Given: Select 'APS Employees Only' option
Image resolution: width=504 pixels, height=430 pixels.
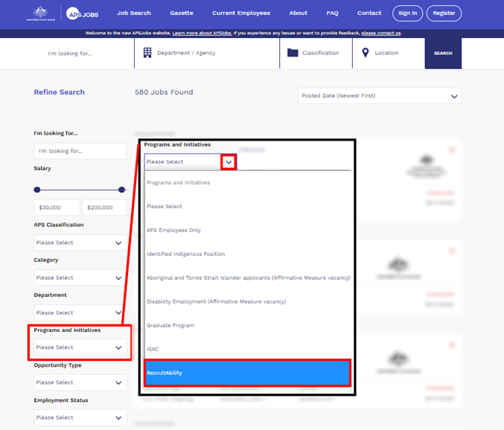Looking at the screenshot, I should click(x=247, y=230).
